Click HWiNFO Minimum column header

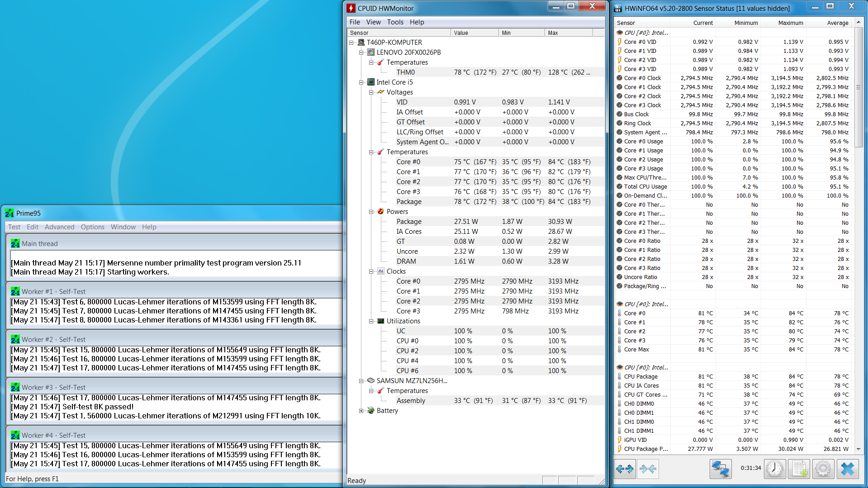(738, 23)
